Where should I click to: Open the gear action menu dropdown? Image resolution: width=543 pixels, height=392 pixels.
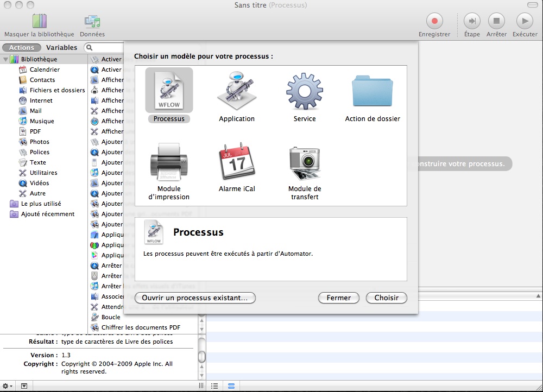click(8, 386)
